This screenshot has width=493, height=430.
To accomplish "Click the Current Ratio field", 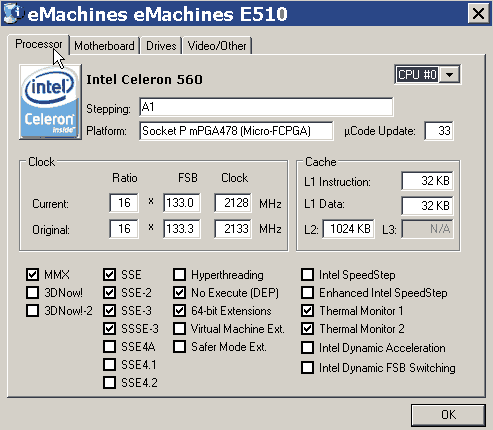I will tap(124, 203).
